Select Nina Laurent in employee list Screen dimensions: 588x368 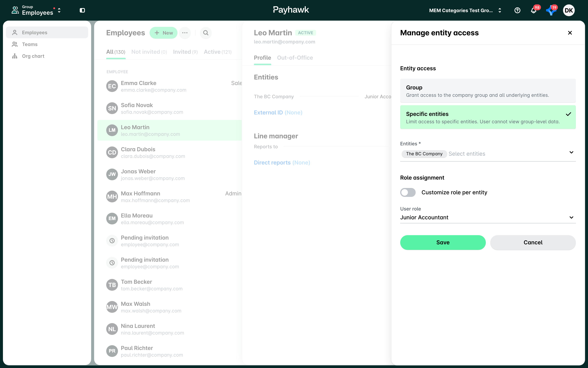pyautogui.click(x=170, y=329)
